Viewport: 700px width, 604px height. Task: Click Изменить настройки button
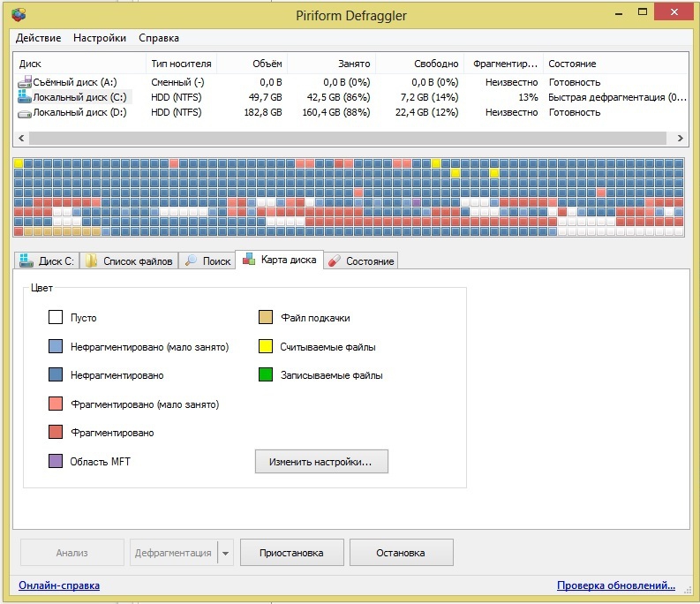click(x=321, y=462)
